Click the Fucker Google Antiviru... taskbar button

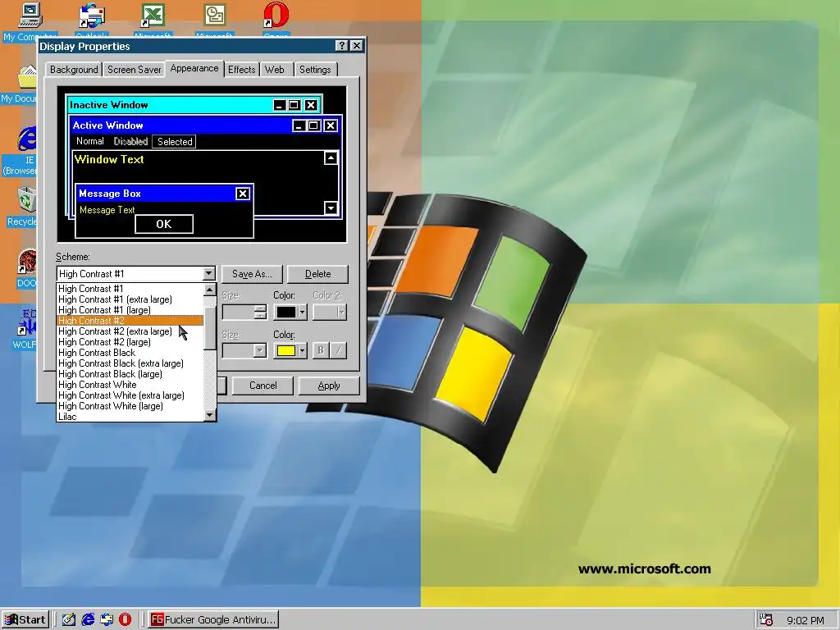coord(213,619)
